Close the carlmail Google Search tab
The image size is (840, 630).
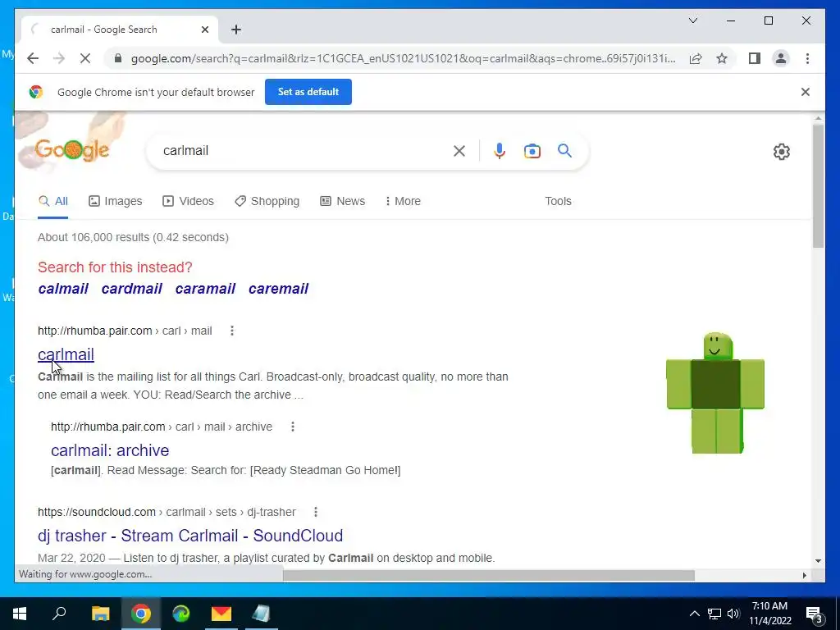tap(204, 30)
